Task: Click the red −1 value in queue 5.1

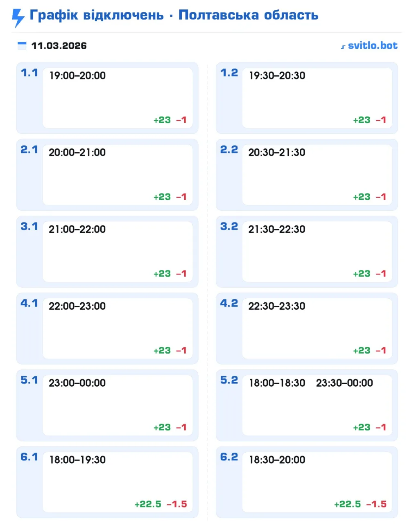Action: (181, 427)
